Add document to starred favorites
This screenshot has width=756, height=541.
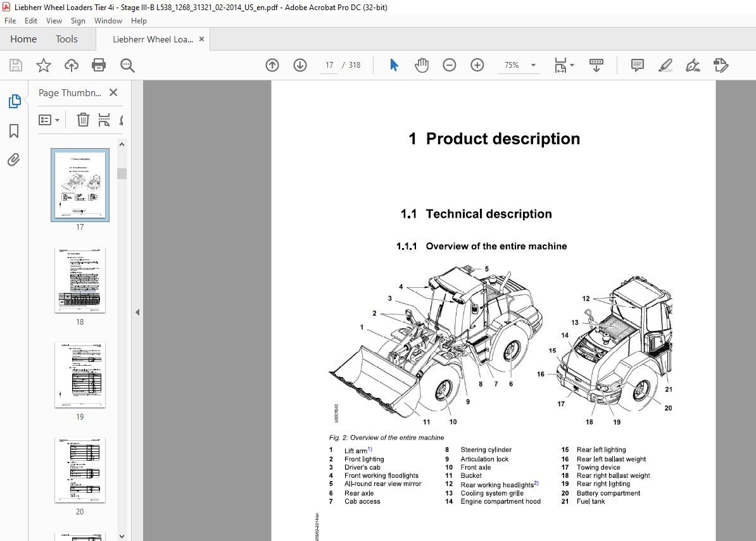click(44, 65)
